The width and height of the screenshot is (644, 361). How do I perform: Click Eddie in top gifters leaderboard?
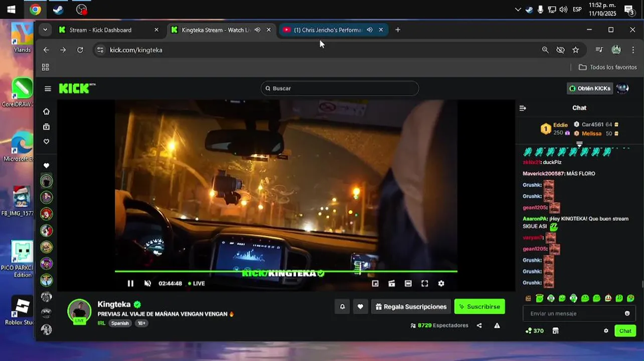(x=560, y=125)
